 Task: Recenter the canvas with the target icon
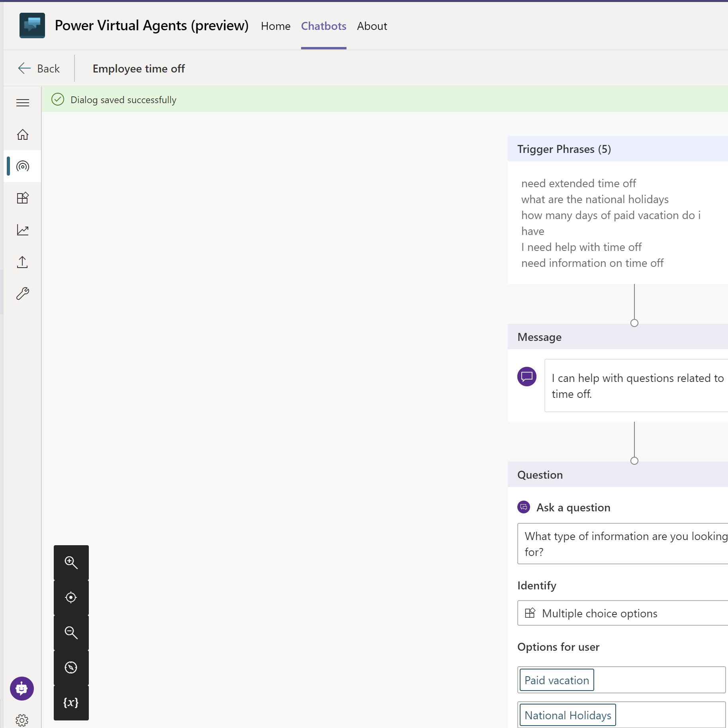71,597
